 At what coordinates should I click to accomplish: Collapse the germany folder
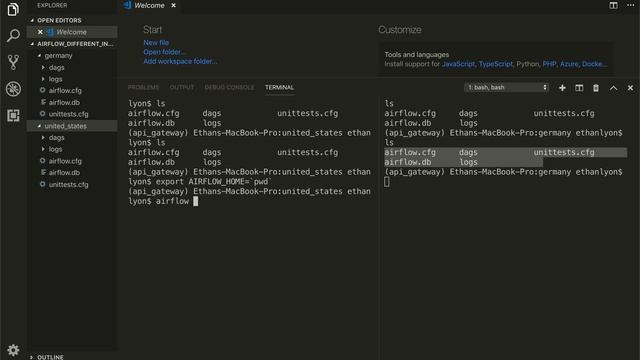coord(40,56)
